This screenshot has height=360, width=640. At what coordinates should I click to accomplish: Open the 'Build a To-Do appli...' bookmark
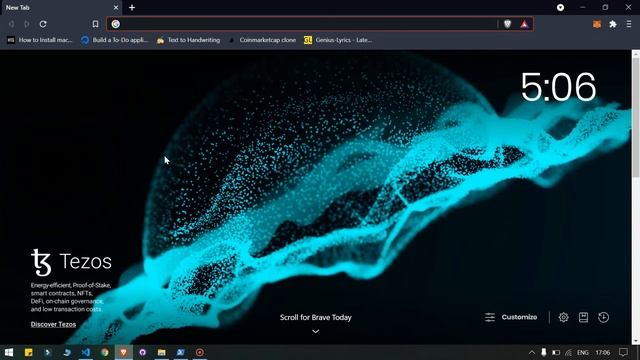point(115,40)
